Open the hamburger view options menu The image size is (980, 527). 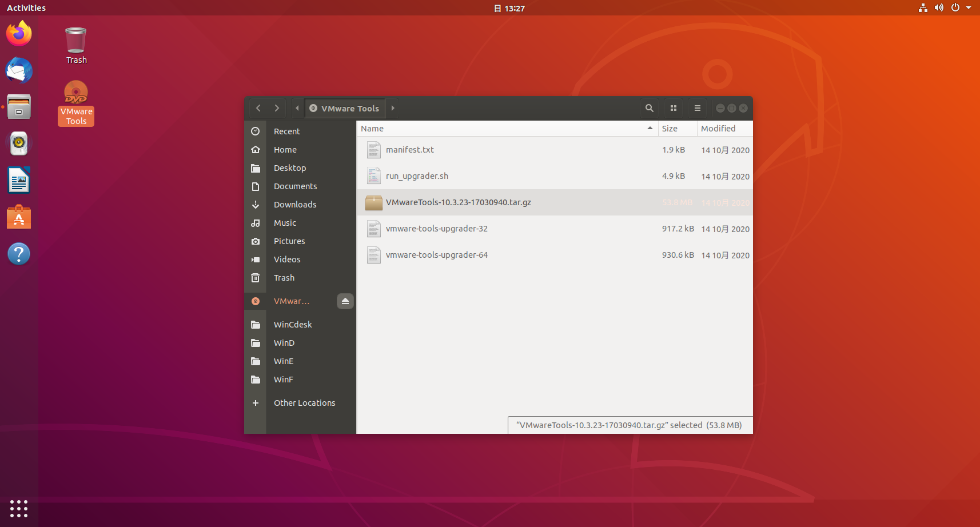pyautogui.click(x=697, y=108)
